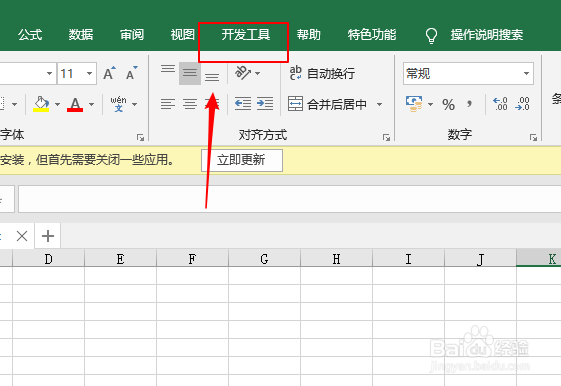Open the 数据 ribbon tab
Viewport: 561px width, 386px height.
81,35
